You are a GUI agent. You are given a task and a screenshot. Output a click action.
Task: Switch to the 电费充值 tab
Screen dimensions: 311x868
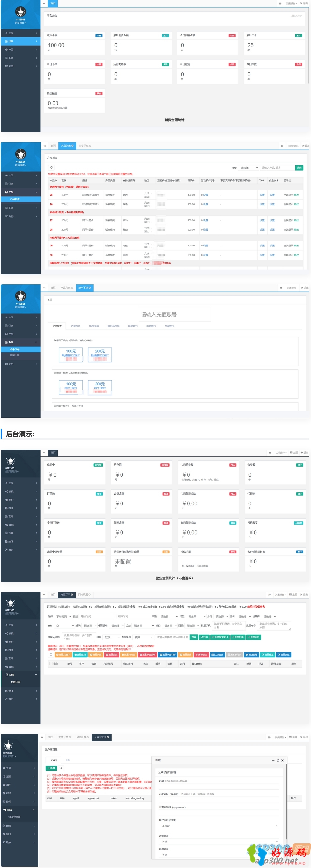click(94, 326)
